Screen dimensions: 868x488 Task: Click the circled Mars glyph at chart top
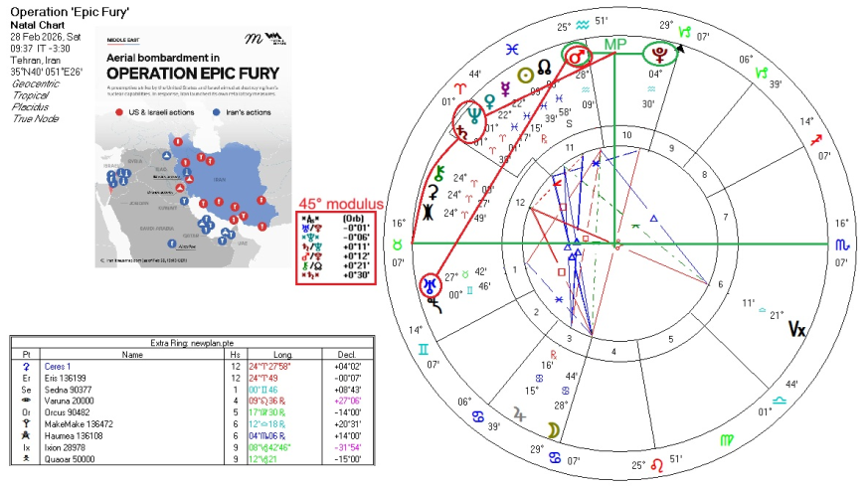pos(577,56)
